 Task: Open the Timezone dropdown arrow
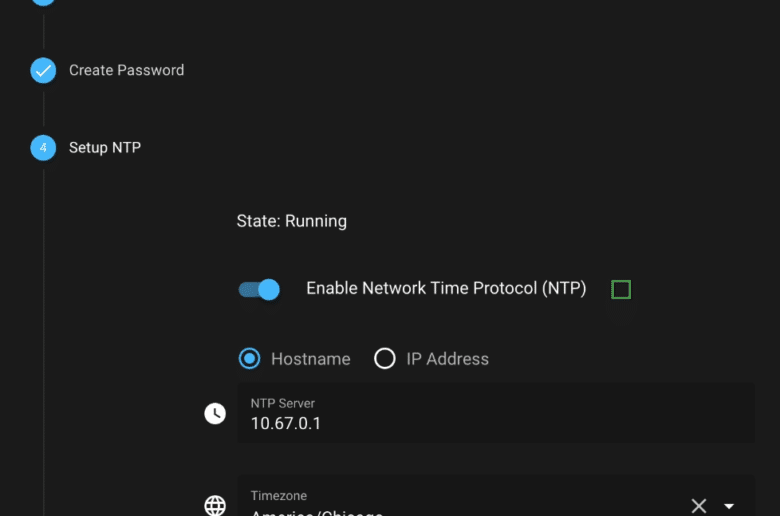point(729,506)
